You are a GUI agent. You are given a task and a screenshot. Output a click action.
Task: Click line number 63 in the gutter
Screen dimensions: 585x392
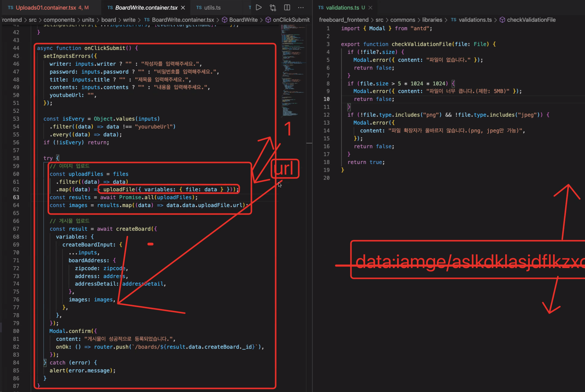[16, 197]
